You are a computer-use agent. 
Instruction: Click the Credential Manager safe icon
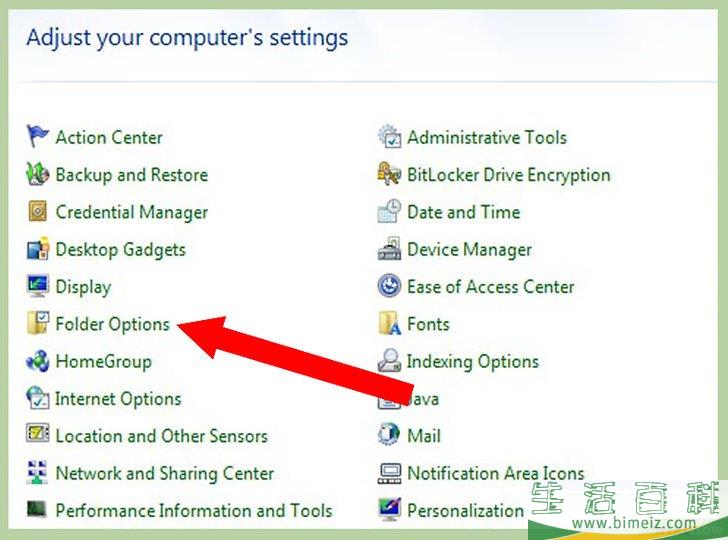37,211
